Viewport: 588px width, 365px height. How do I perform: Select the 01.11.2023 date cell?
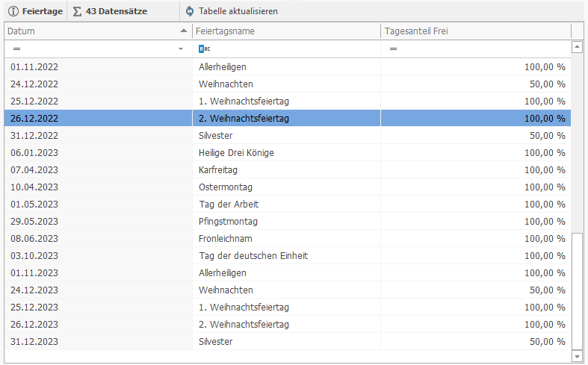[99, 272]
